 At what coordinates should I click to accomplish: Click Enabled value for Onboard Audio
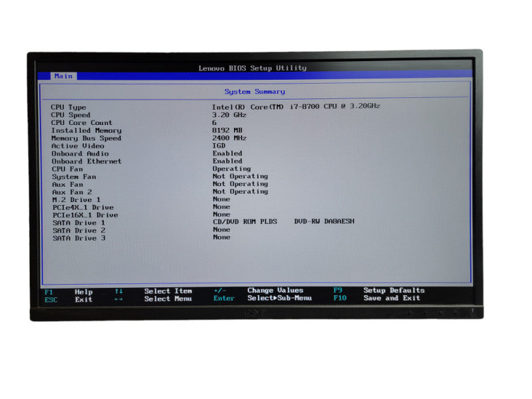pyautogui.click(x=227, y=154)
